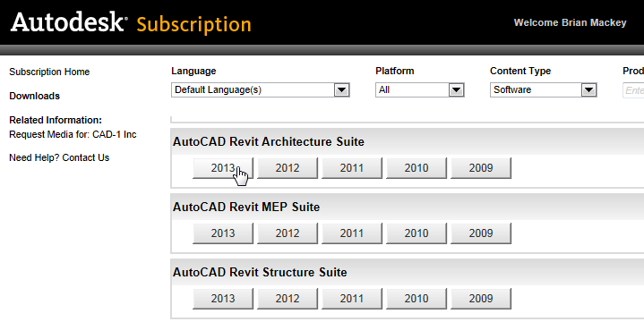Open Request Media for CAD-1 Inc
644x322 pixels.
click(x=73, y=134)
